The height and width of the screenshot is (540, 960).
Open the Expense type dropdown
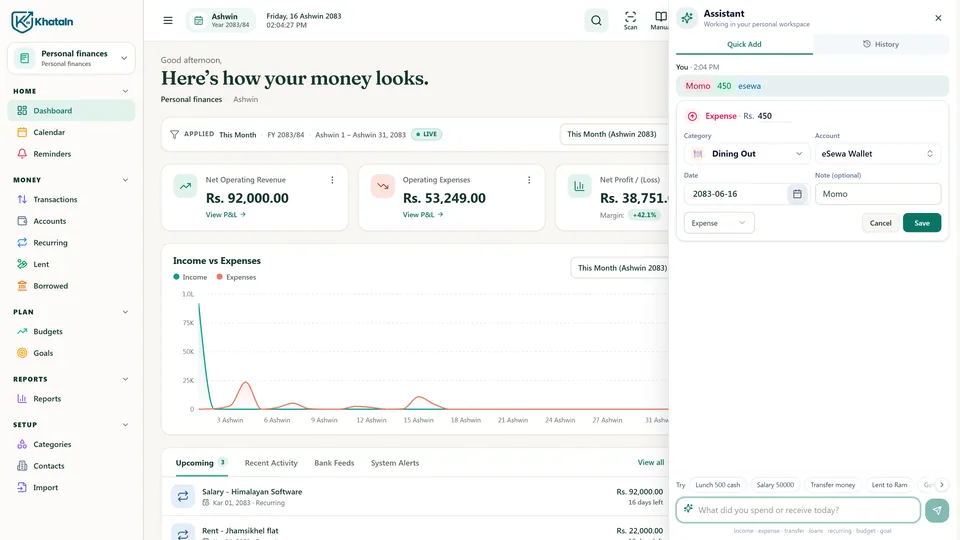[x=719, y=223]
